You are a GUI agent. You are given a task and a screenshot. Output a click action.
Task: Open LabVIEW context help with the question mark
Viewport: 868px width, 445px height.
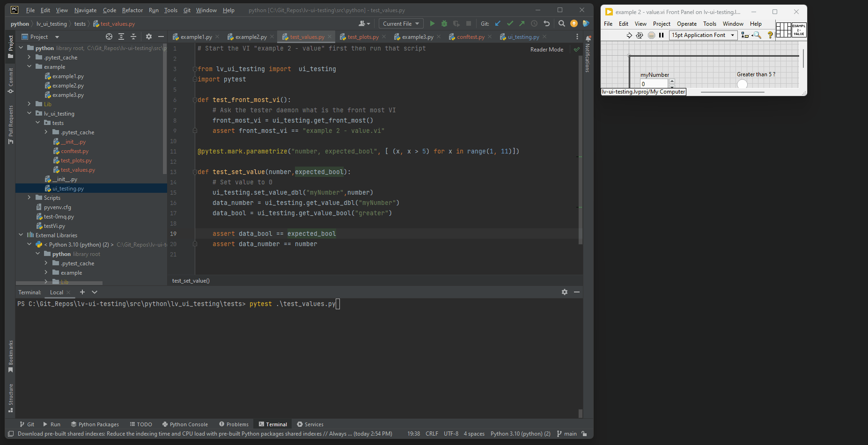click(x=770, y=35)
